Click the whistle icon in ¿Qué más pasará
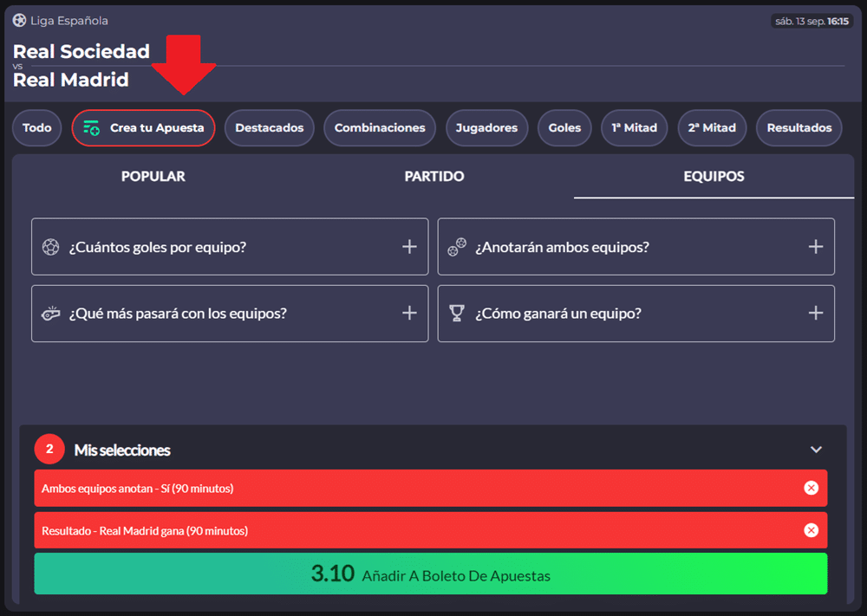 click(x=51, y=314)
